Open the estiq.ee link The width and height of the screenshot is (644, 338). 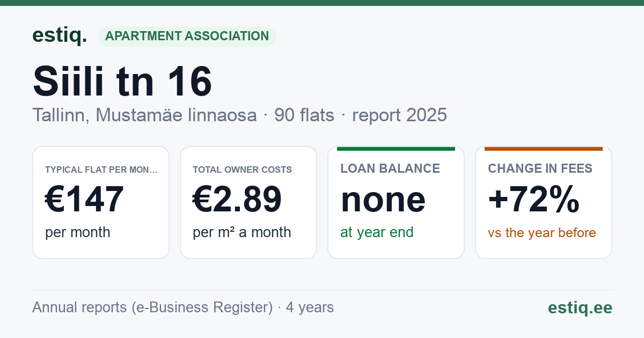(x=580, y=307)
